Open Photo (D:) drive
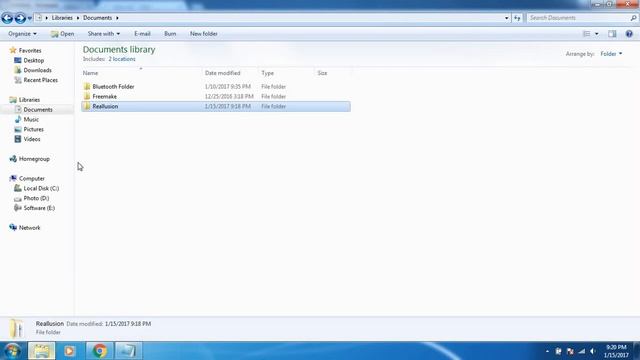The image size is (640, 360). (x=36, y=198)
